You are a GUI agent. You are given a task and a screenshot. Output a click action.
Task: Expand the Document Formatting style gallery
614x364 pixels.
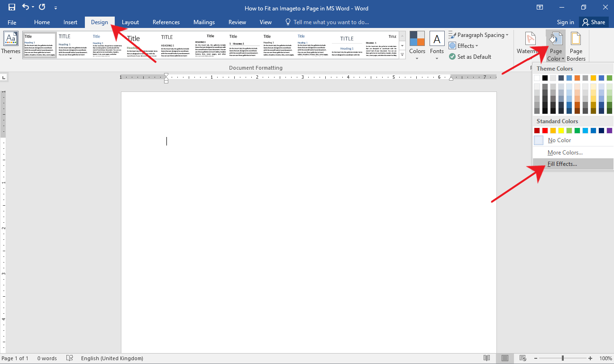(402, 55)
